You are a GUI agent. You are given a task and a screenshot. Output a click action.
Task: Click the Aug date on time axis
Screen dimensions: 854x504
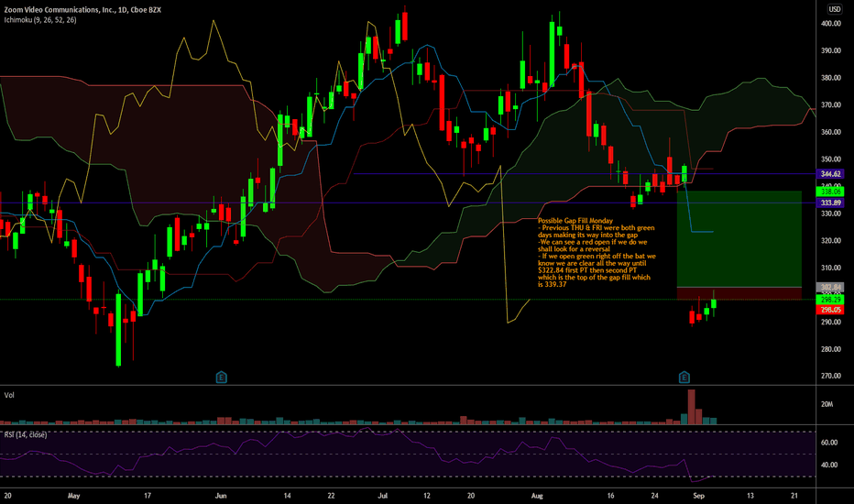point(537,496)
